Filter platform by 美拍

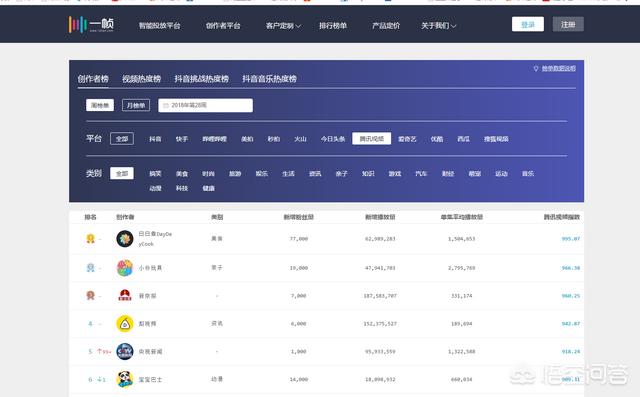point(247,139)
